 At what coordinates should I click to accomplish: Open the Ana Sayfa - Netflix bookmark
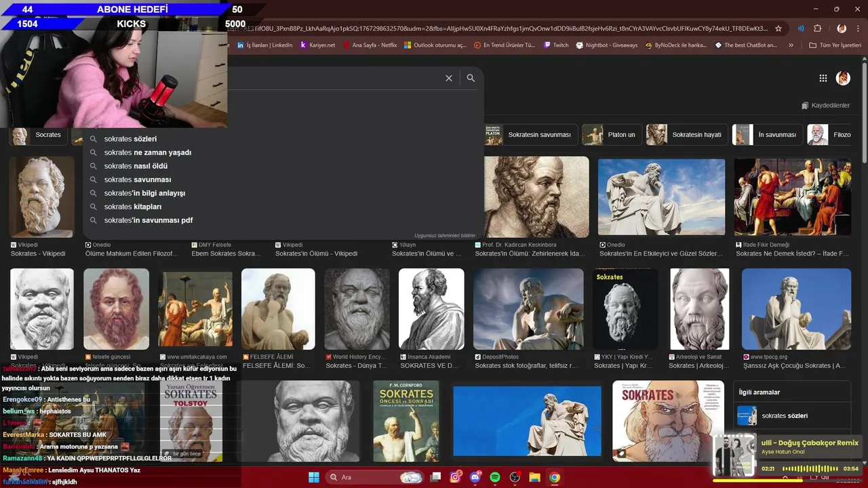pyautogui.click(x=370, y=45)
